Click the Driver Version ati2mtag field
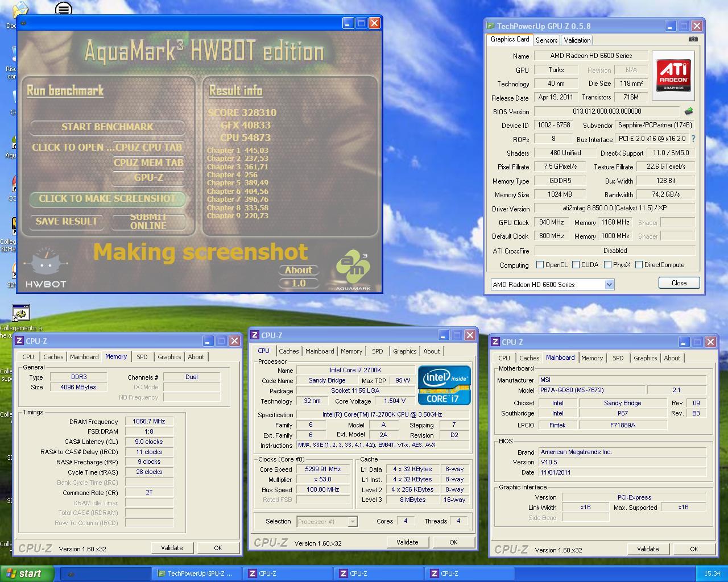This screenshot has width=728, height=582. pyautogui.click(x=615, y=208)
